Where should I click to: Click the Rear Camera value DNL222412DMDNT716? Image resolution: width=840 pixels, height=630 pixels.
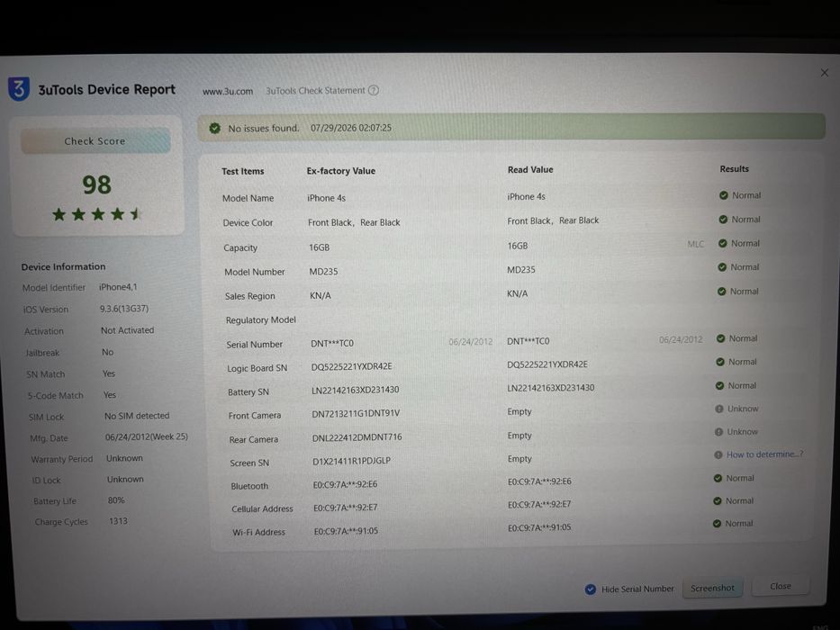357,437
